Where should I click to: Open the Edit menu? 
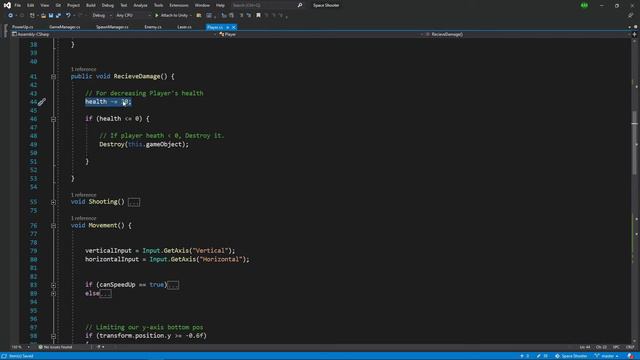[31, 5]
